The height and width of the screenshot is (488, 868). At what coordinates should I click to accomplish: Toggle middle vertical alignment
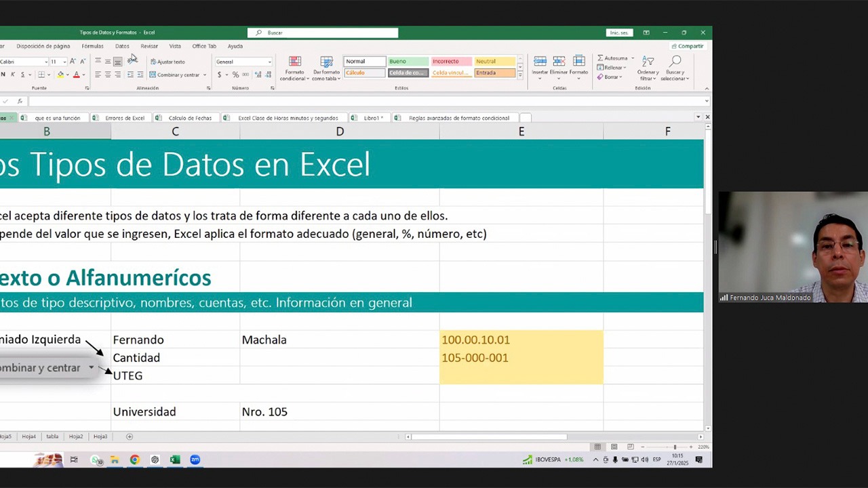click(107, 62)
